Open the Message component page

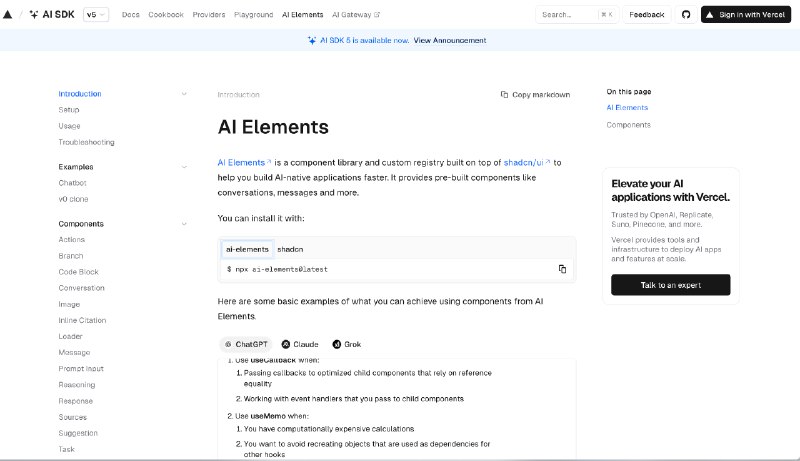(x=74, y=352)
